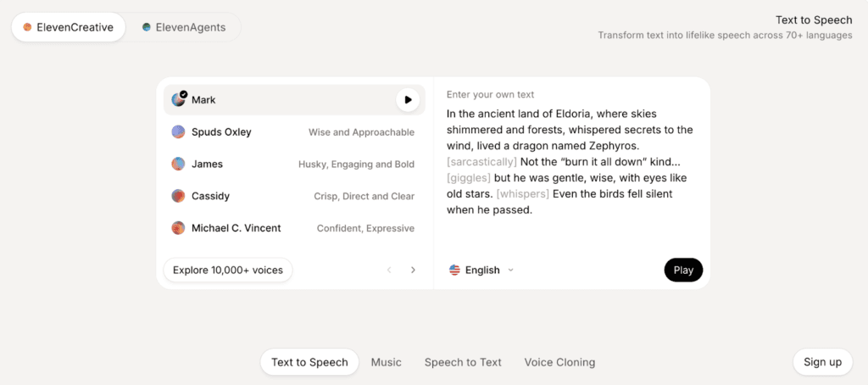This screenshot has height=385, width=868.
Task: Select the Text to Speech tab
Action: tap(309, 362)
